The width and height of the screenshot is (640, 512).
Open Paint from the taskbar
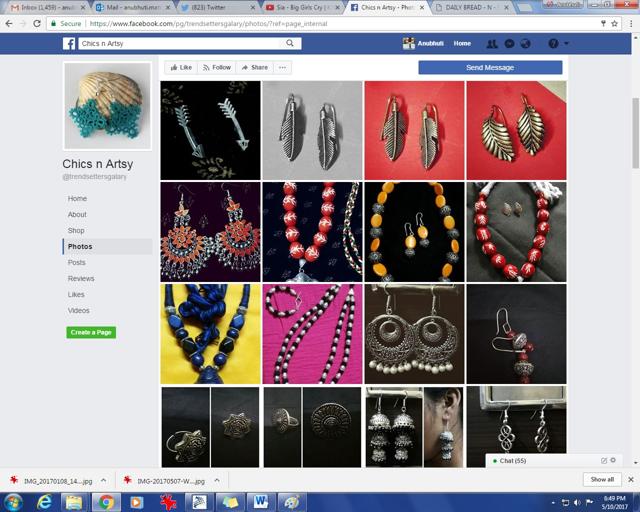click(x=291, y=502)
